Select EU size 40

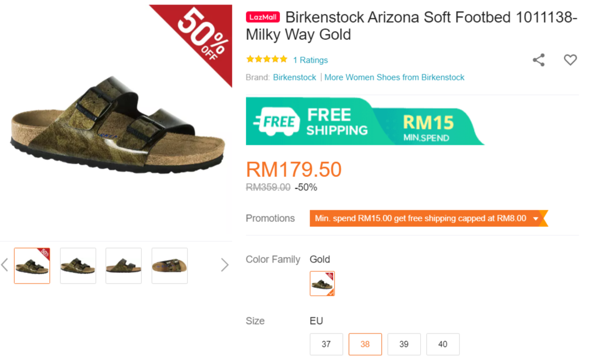[443, 344]
